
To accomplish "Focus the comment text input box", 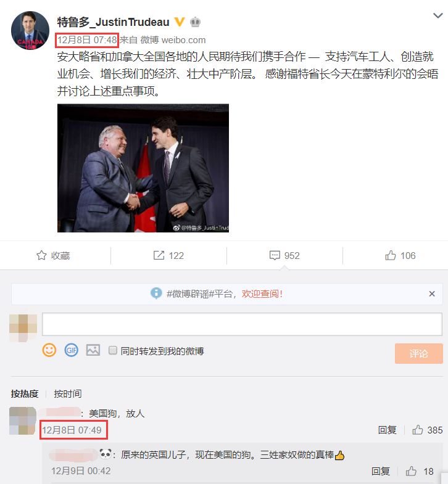I will tap(242, 324).
